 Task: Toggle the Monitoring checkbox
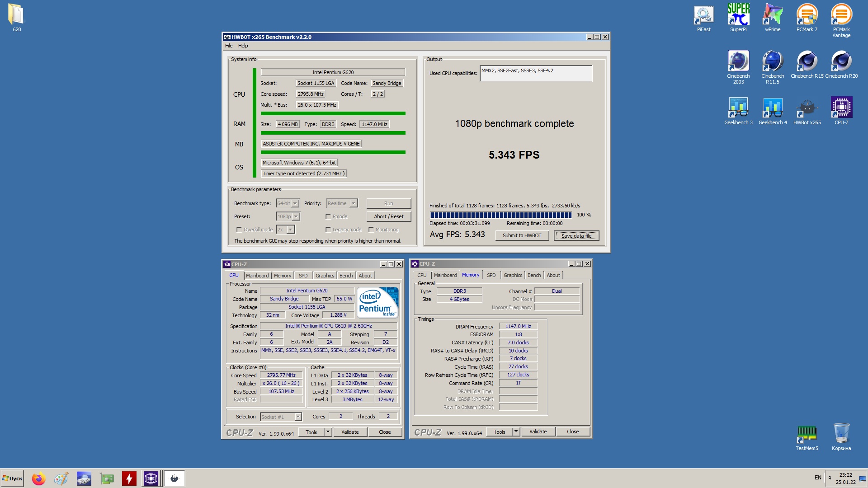click(x=371, y=230)
